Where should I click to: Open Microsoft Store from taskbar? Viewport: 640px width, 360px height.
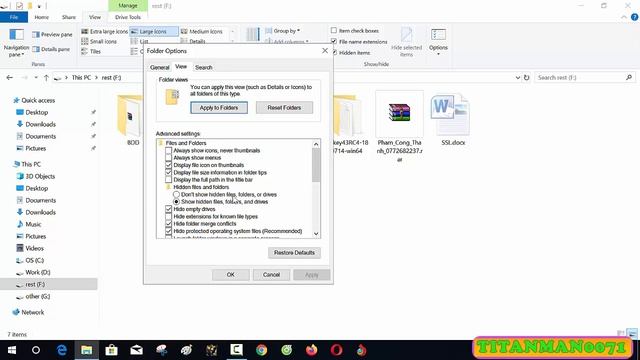click(111, 350)
